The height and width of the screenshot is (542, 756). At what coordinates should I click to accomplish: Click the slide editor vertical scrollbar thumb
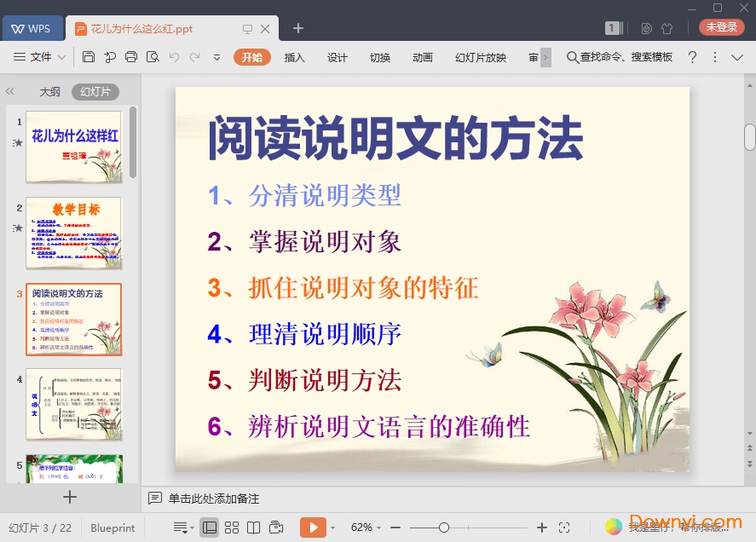tap(750, 137)
